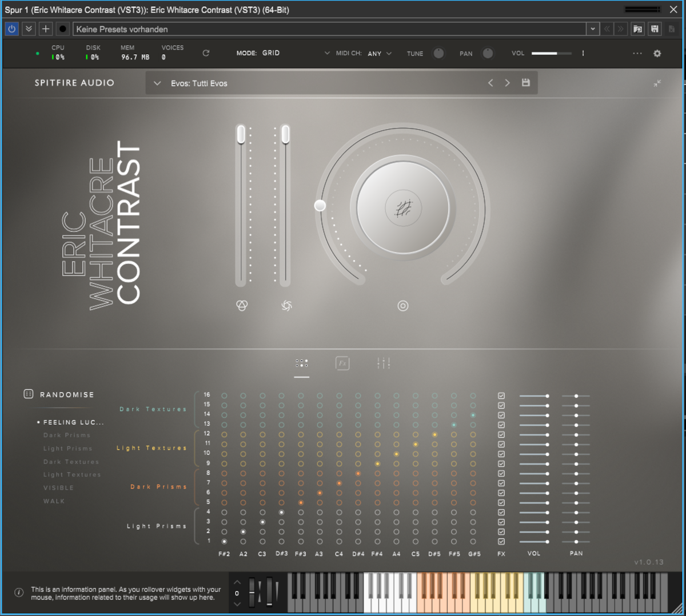This screenshot has height=616, width=686.
Task: Toggle the FX checkbox for row 12
Action: (501, 434)
